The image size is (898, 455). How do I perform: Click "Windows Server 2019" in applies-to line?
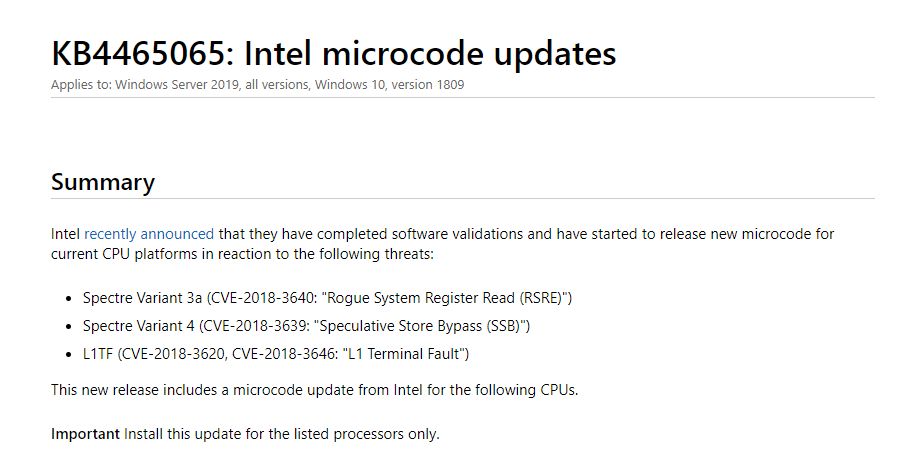[177, 85]
